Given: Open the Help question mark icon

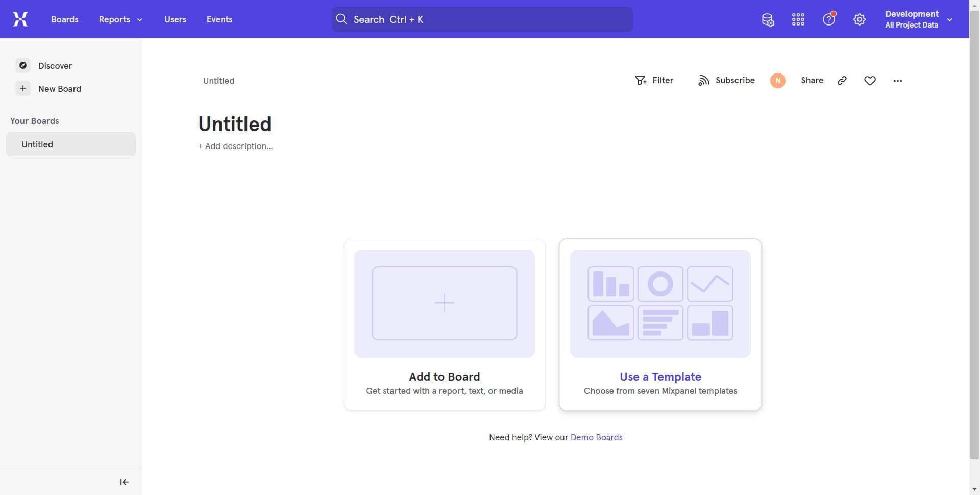Looking at the screenshot, I should pyautogui.click(x=829, y=20).
